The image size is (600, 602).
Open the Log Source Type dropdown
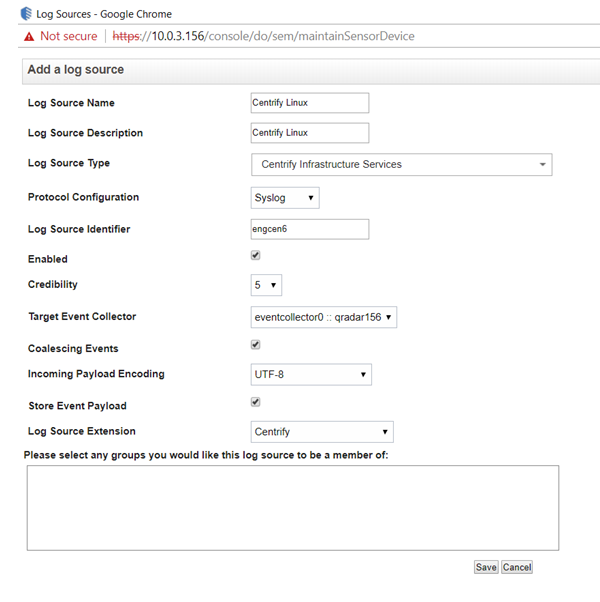click(x=401, y=164)
